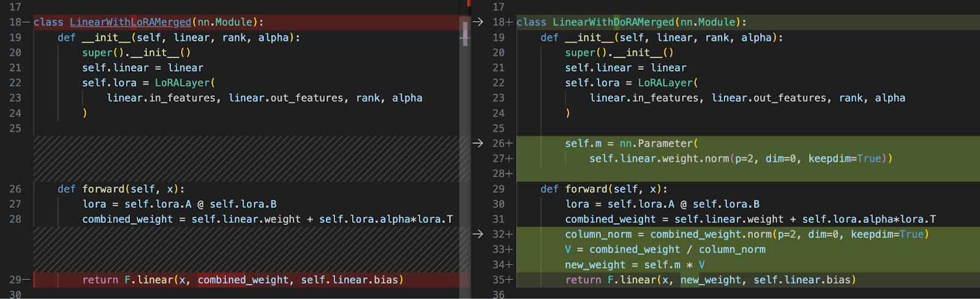Click the plus marker on line 34
The image size is (980, 299).
click(510, 265)
